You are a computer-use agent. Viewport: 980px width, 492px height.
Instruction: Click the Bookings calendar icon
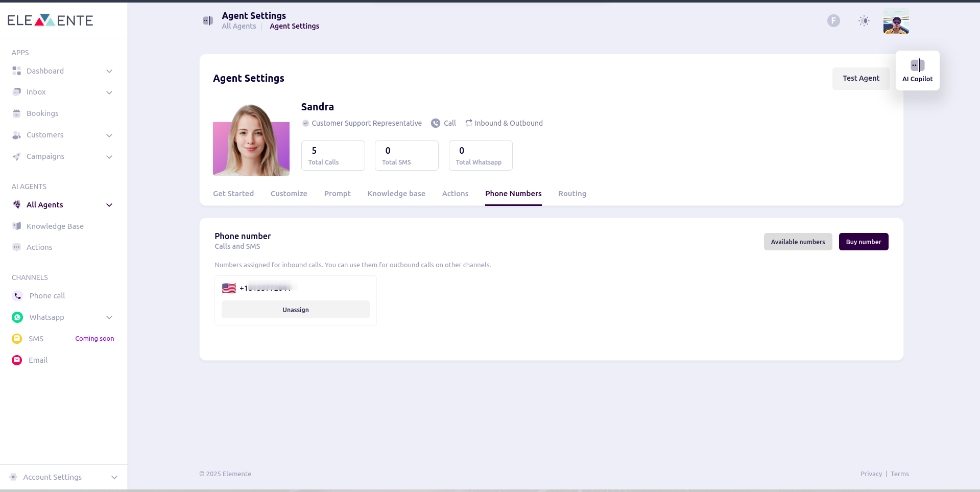[17, 113]
